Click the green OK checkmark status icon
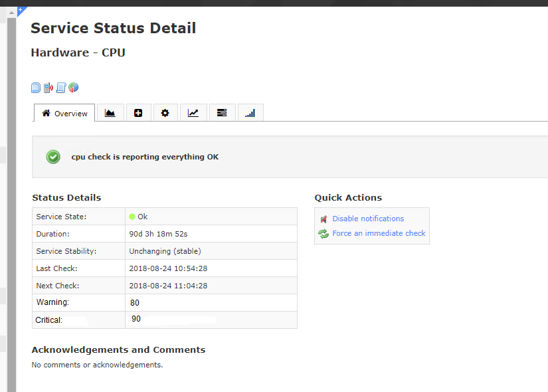548x392 pixels. (x=53, y=157)
